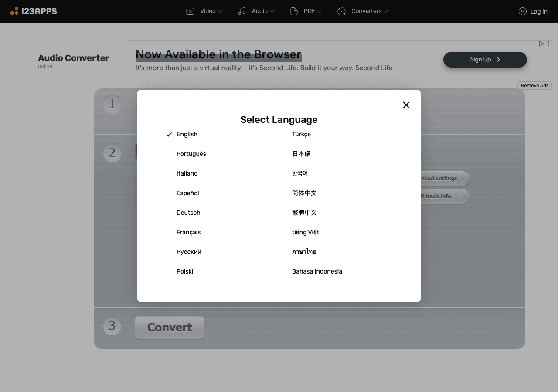Choose Bahasa Indonesia from language list
Screen dimensions: 558x392
tap(317, 271)
